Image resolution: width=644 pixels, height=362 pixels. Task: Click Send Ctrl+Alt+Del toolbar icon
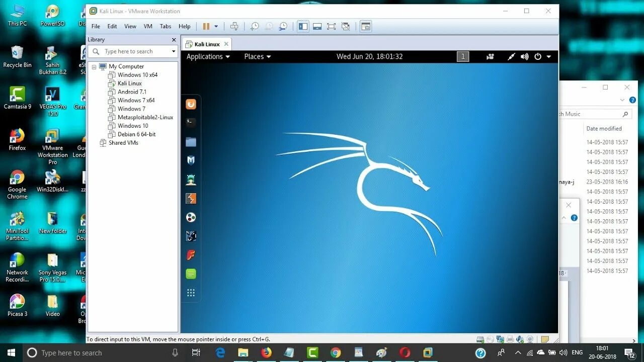click(x=234, y=26)
